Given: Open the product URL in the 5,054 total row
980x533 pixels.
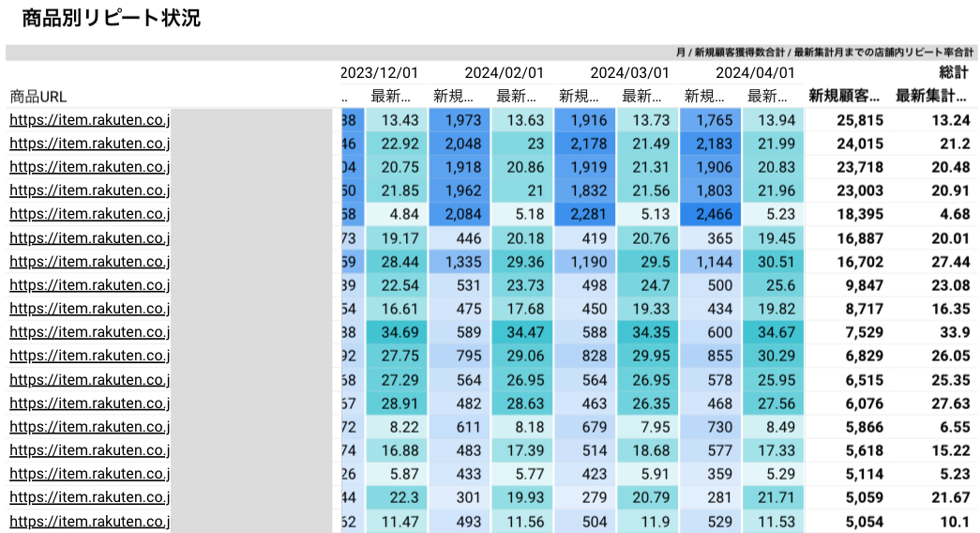Looking at the screenshot, I should 90,521.
